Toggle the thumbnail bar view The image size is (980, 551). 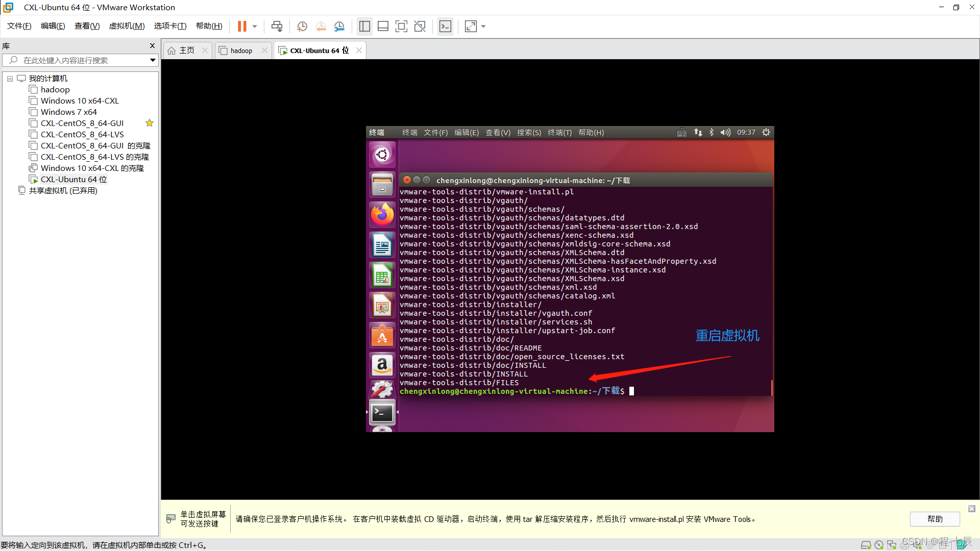383,27
